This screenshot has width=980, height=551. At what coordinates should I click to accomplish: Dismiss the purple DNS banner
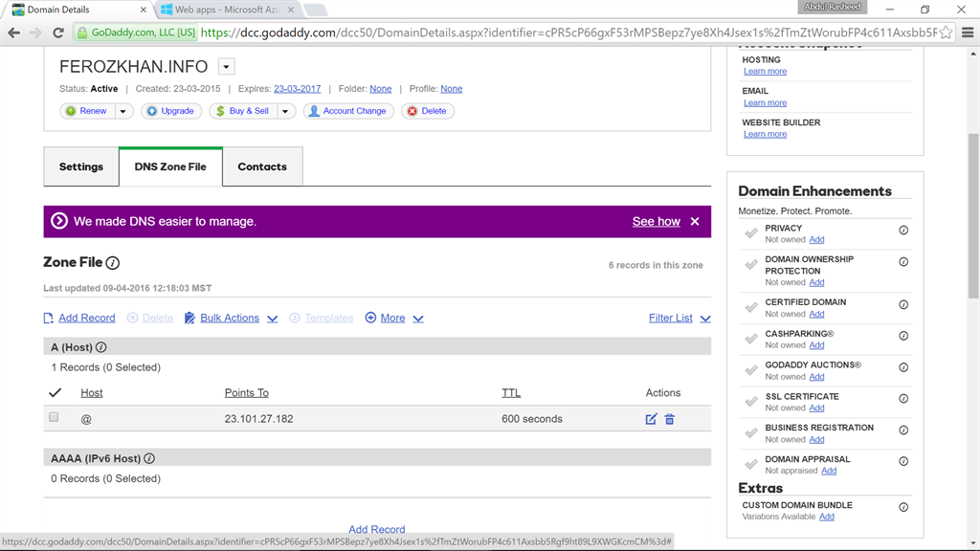(695, 222)
